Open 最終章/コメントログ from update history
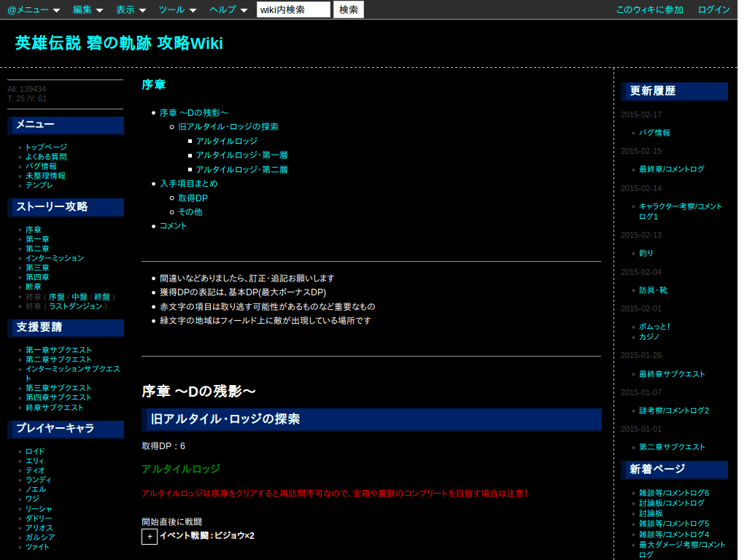Screen dimensions: 747x560 pyautogui.click(x=670, y=169)
